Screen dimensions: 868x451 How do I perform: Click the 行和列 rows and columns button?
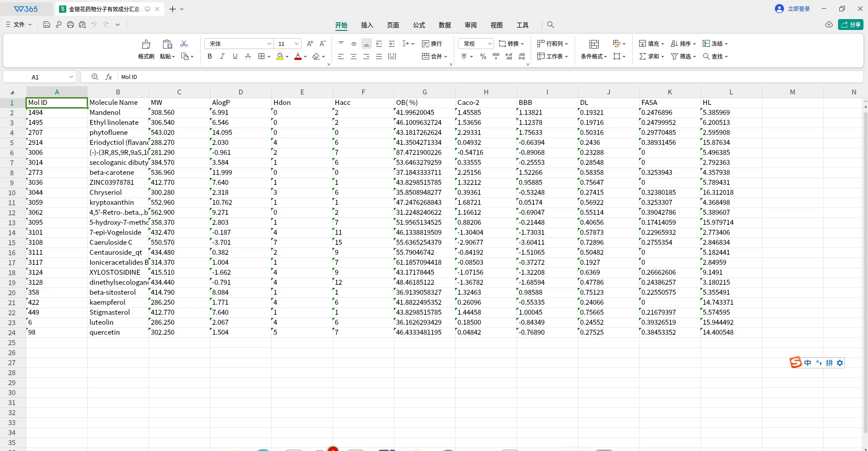tap(552, 44)
